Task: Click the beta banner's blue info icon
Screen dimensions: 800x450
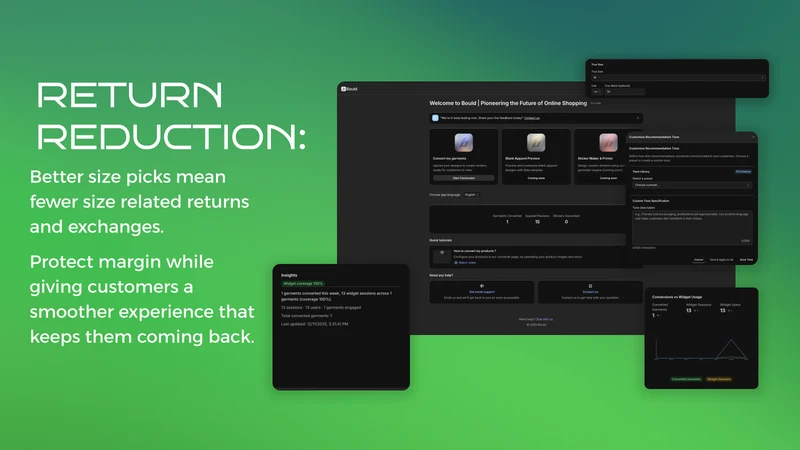Action: [x=435, y=118]
